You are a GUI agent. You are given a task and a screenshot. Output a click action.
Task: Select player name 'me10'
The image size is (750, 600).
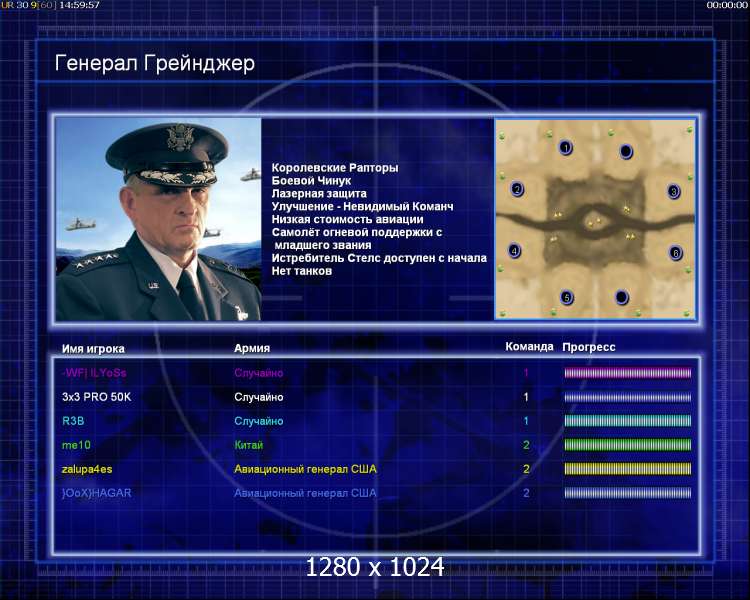tap(76, 445)
